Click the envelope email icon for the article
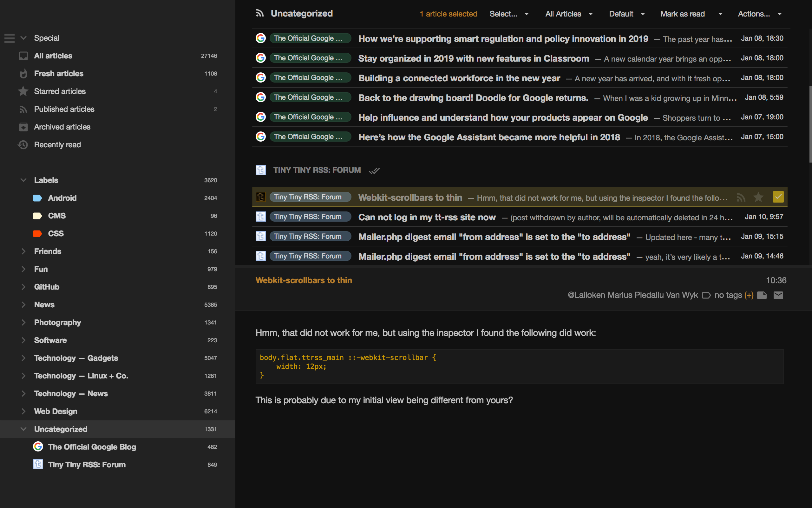 tap(778, 295)
